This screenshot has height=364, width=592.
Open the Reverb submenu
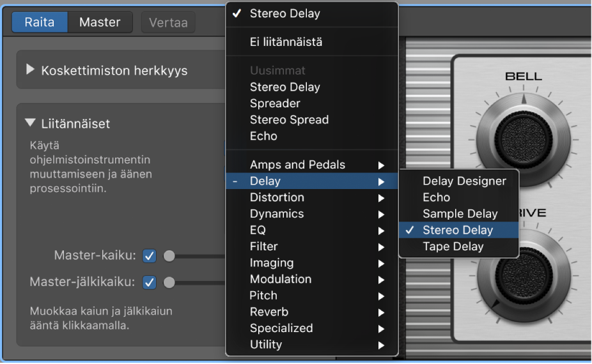[x=269, y=312]
